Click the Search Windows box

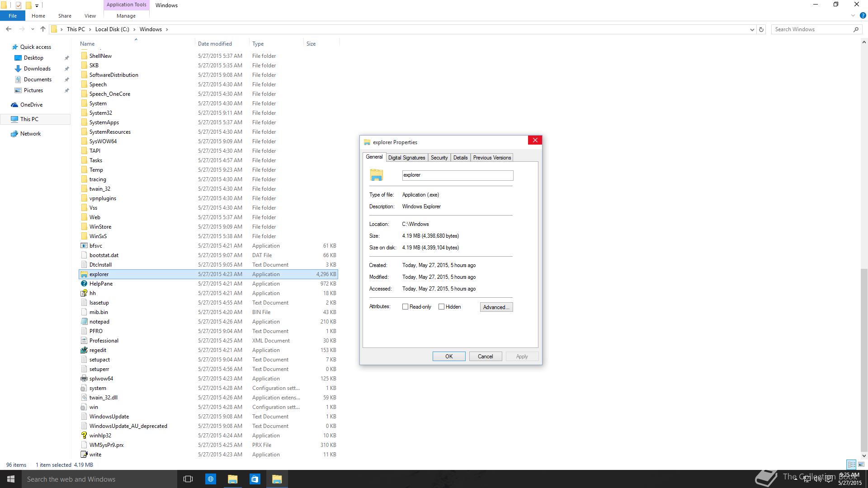816,29
